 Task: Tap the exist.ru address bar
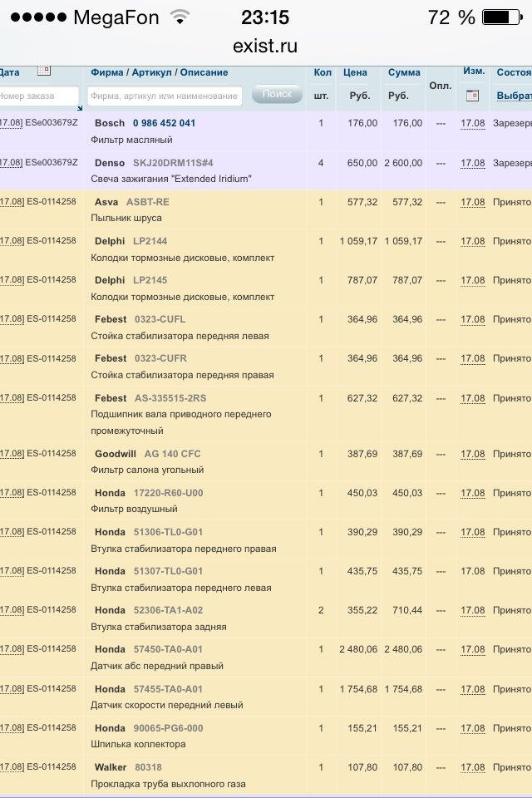[265, 46]
